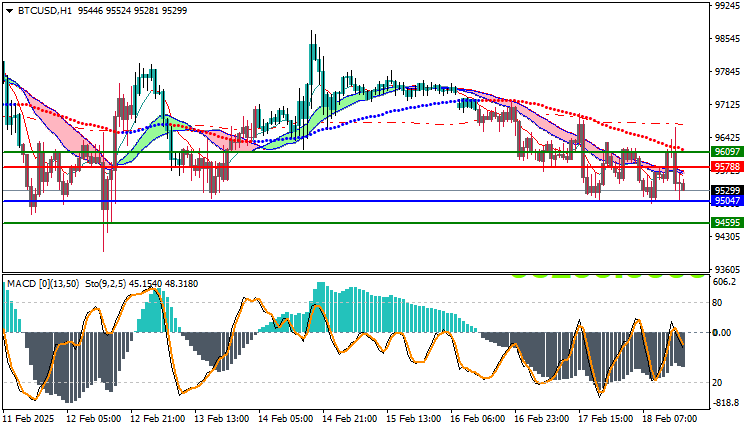Click the 13 Feb 13:00 time label
The image size is (750, 430).
221,419
